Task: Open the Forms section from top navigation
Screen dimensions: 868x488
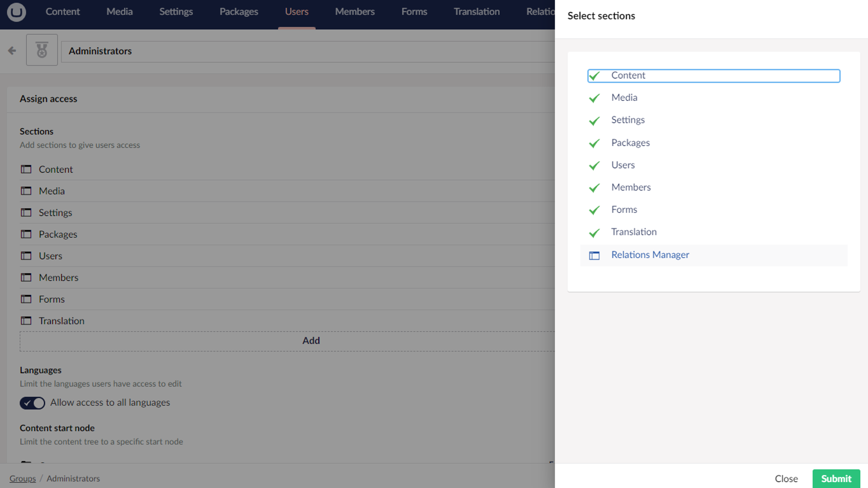Action: [x=414, y=11]
